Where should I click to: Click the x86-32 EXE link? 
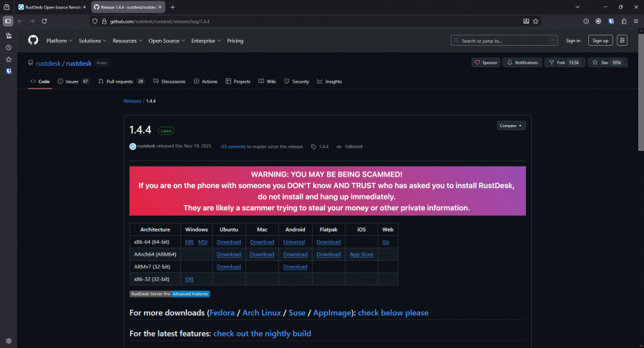(190, 279)
